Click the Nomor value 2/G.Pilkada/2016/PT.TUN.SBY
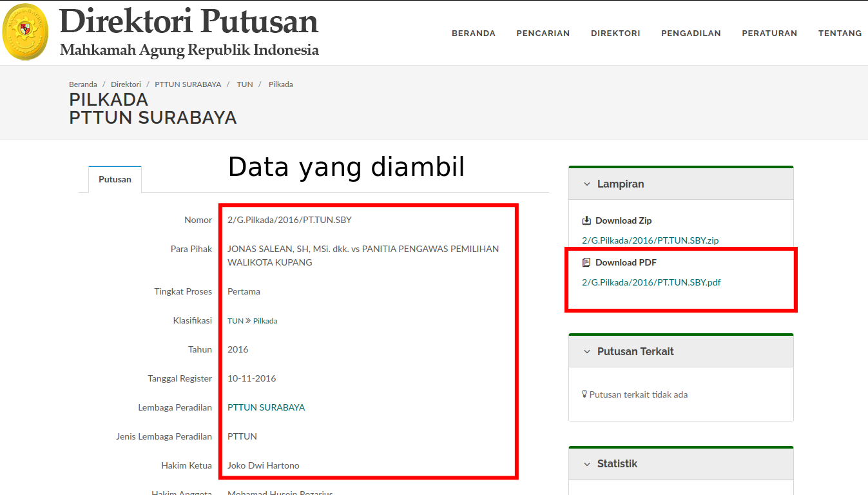The image size is (868, 495). [x=289, y=220]
